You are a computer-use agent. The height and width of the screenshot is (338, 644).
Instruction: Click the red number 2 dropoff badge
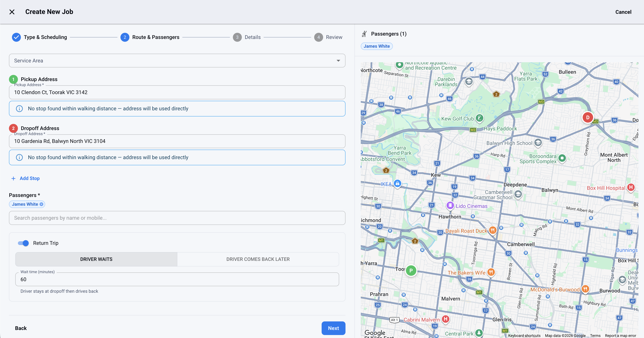[x=13, y=128]
